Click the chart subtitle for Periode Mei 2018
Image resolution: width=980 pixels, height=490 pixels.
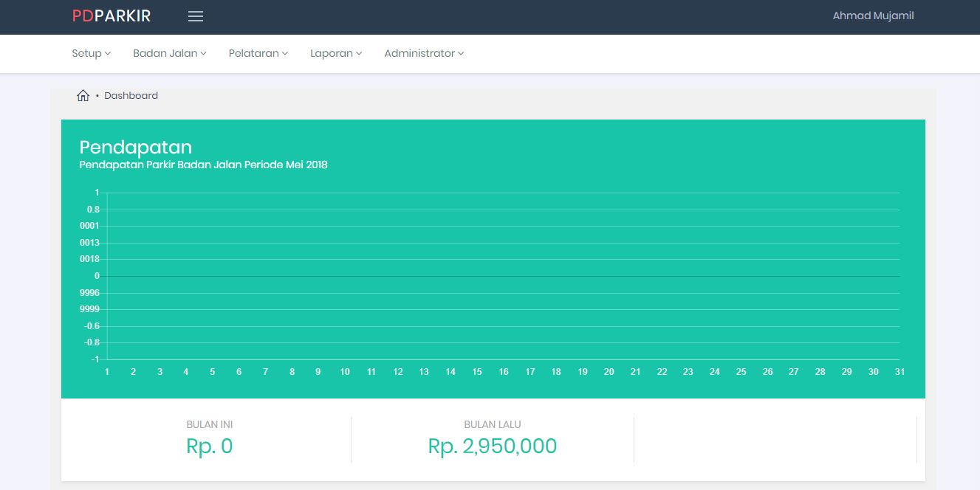[x=203, y=165]
